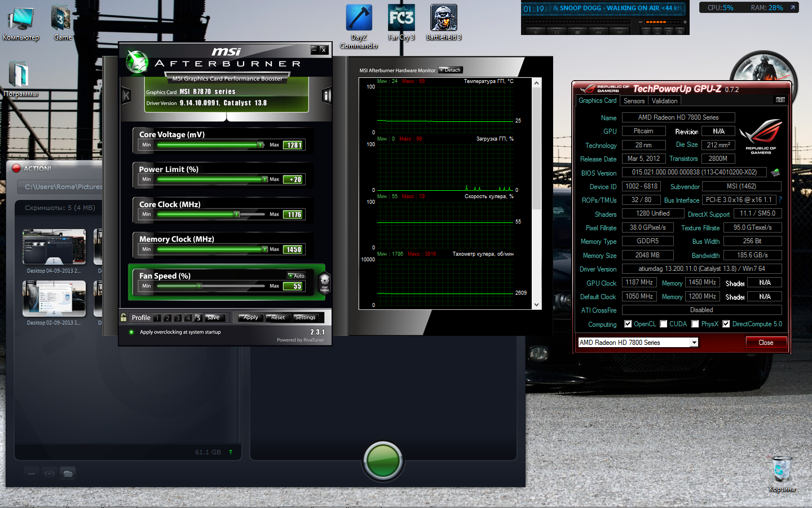Stop the media player playback
The width and height of the screenshot is (812, 508).
click(577, 32)
